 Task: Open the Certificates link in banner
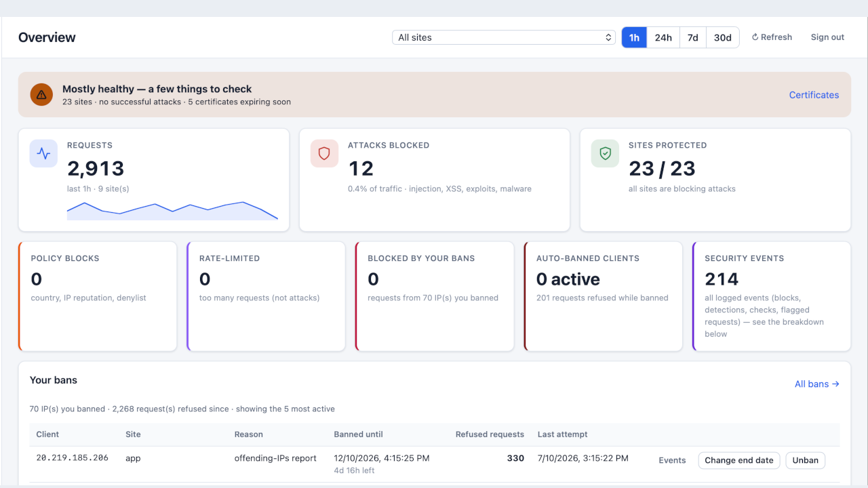click(x=814, y=95)
